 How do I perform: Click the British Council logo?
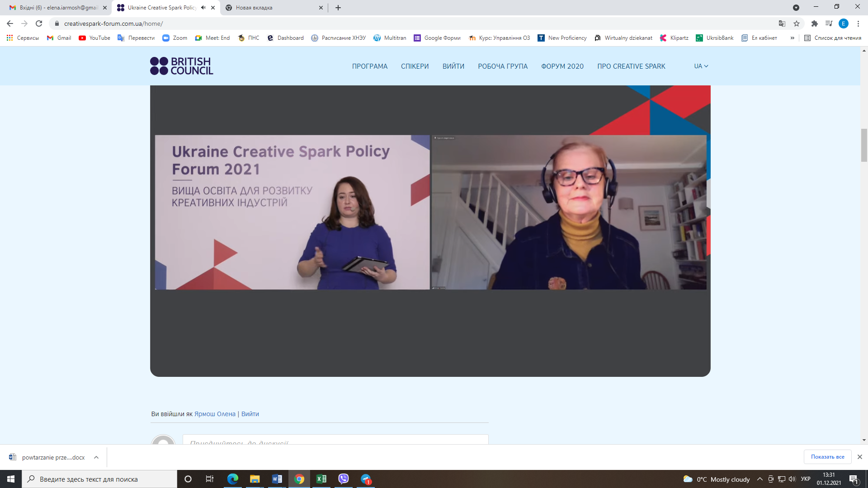click(x=181, y=66)
